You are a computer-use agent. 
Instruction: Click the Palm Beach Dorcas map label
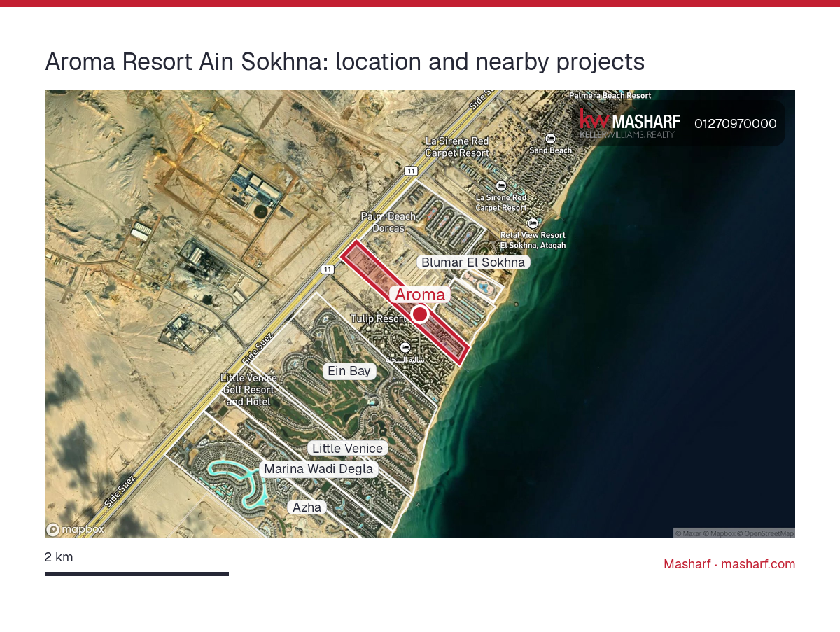click(388, 222)
